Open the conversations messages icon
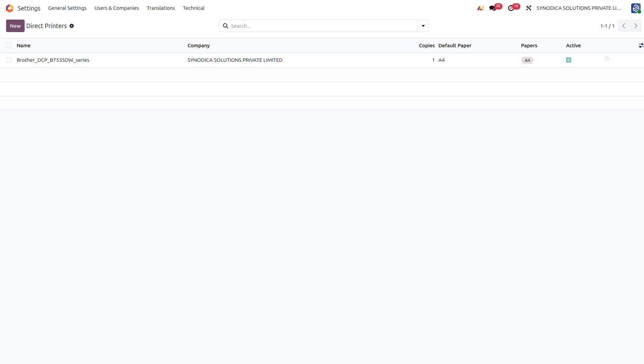This screenshot has width=644, height=364. [x=493, y=8]
